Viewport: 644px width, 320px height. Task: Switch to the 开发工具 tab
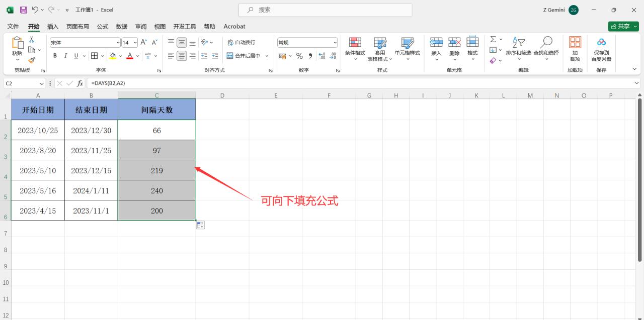click(x=185, y=26)
